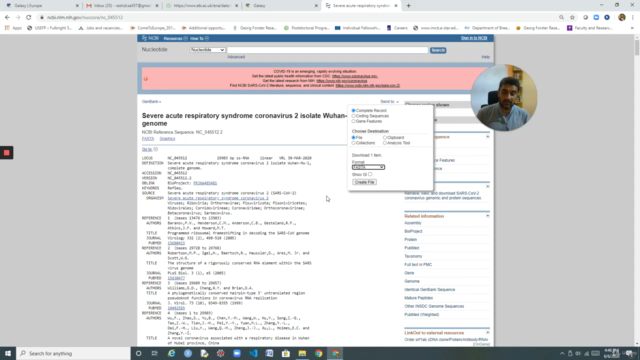Click the red stop recording button
The image size is (640, 360).
point(7,153)
